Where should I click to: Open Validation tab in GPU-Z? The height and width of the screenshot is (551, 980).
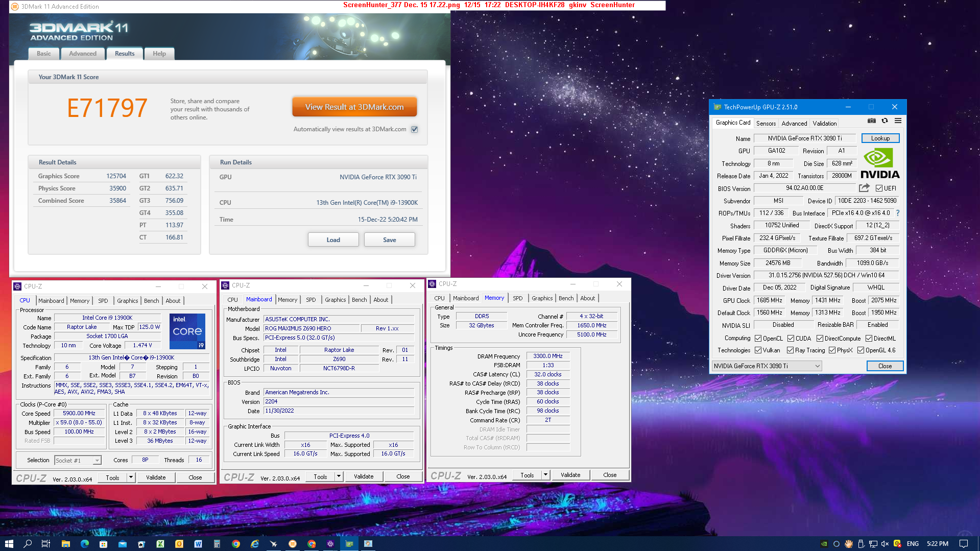[x=825, y=123]
